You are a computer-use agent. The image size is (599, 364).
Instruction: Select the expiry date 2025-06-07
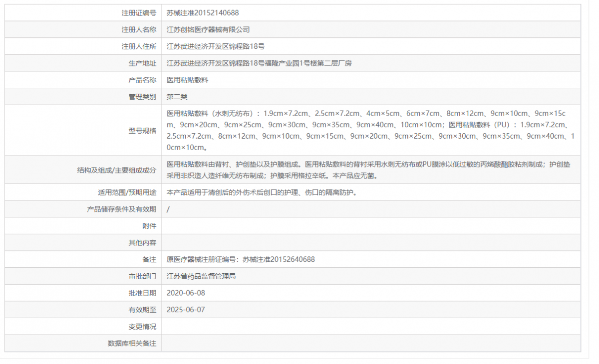point(186,310)
